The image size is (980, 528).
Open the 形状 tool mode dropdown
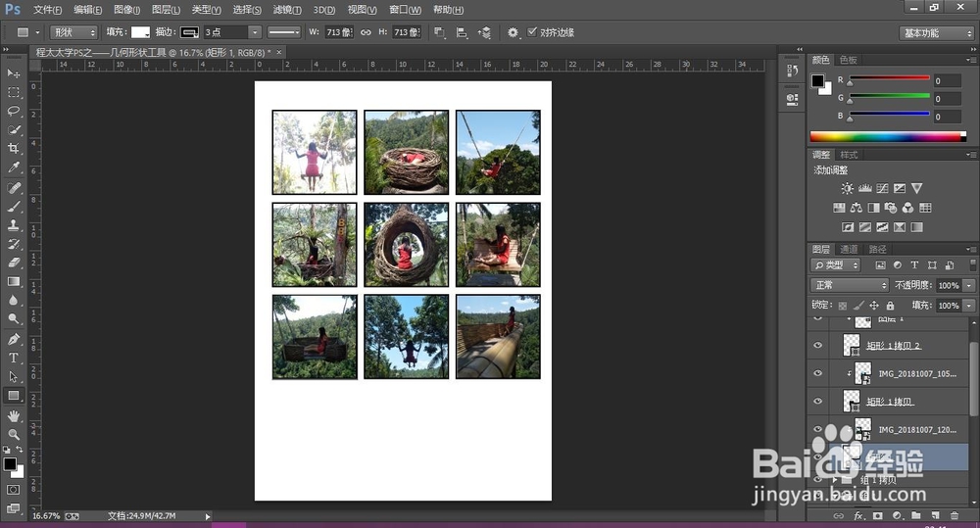pyautogui.click(x=73, y=32)
